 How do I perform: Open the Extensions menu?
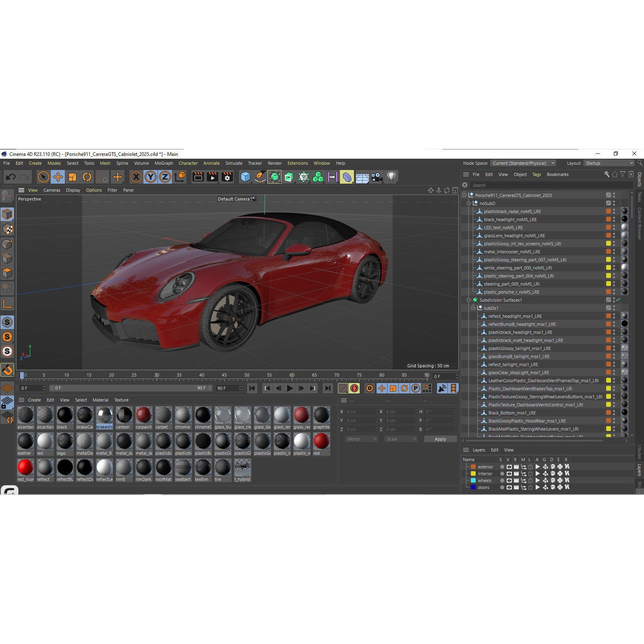[x=298, y=163]
